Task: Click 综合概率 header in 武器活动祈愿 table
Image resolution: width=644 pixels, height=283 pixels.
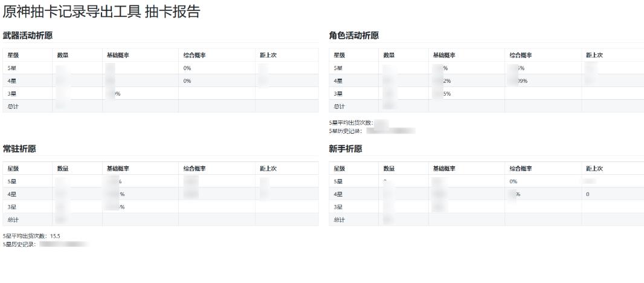Action: [x=195, y=55]
